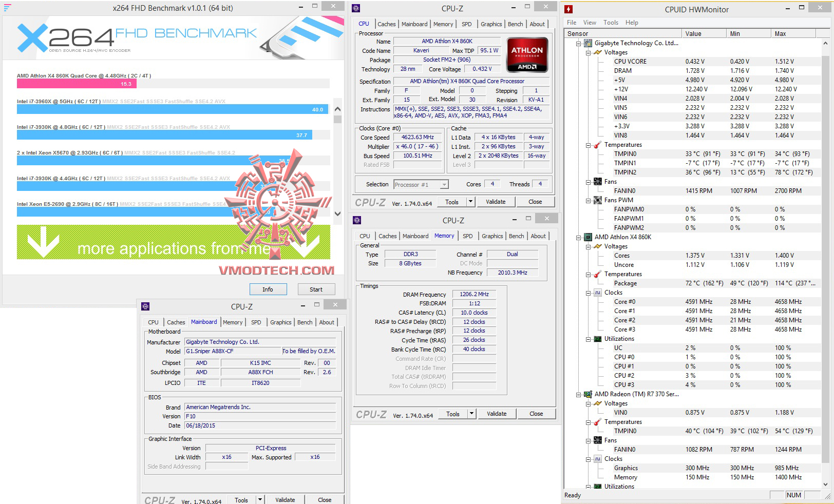This screenshot has width=834, height=504.
Task: Click the Validate button in the CPU-Z Memory tab window
Action: 497,414
